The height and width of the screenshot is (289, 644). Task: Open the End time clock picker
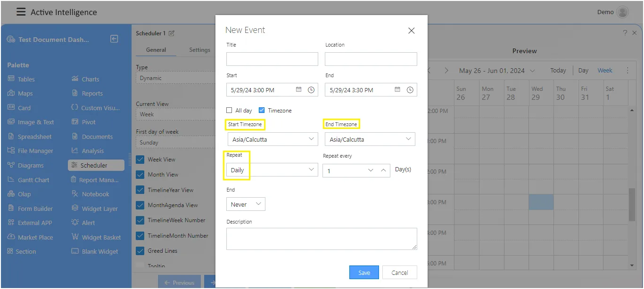click(410, 90)
